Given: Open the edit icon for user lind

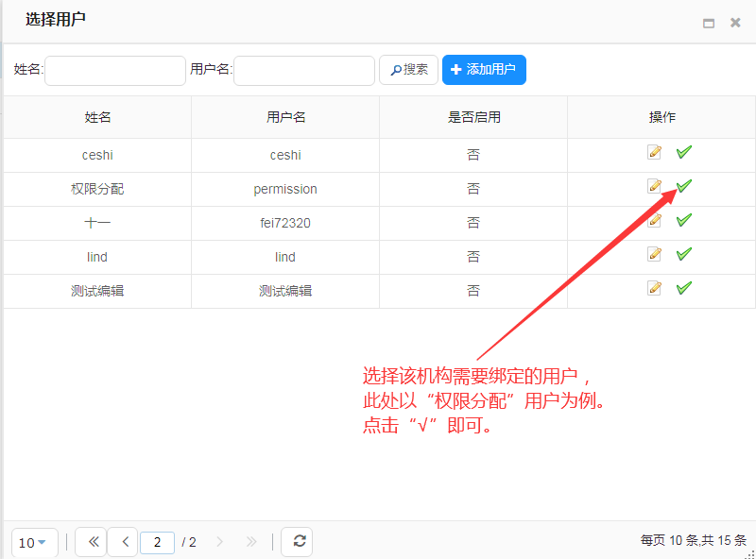Looking at the screenshot, I should [655, 254].
